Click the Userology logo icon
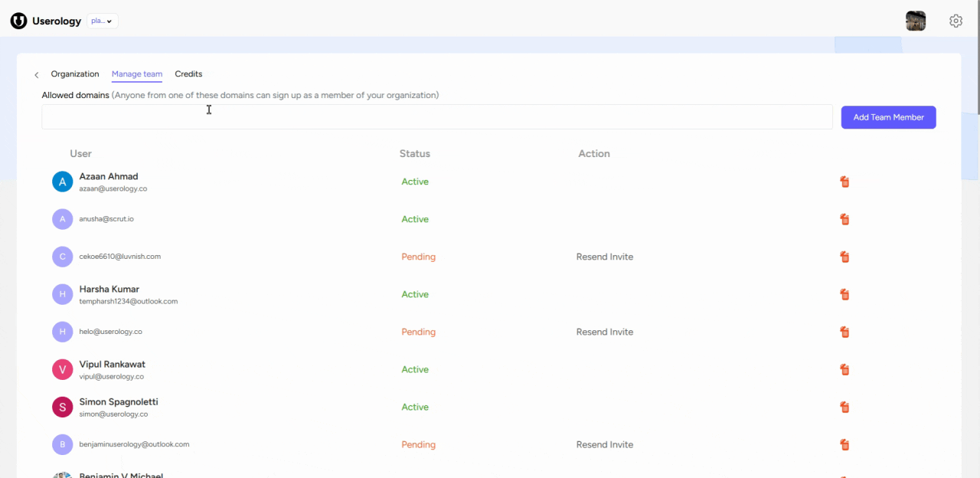This screenshot has height=478, width=980. click(18, 21)
